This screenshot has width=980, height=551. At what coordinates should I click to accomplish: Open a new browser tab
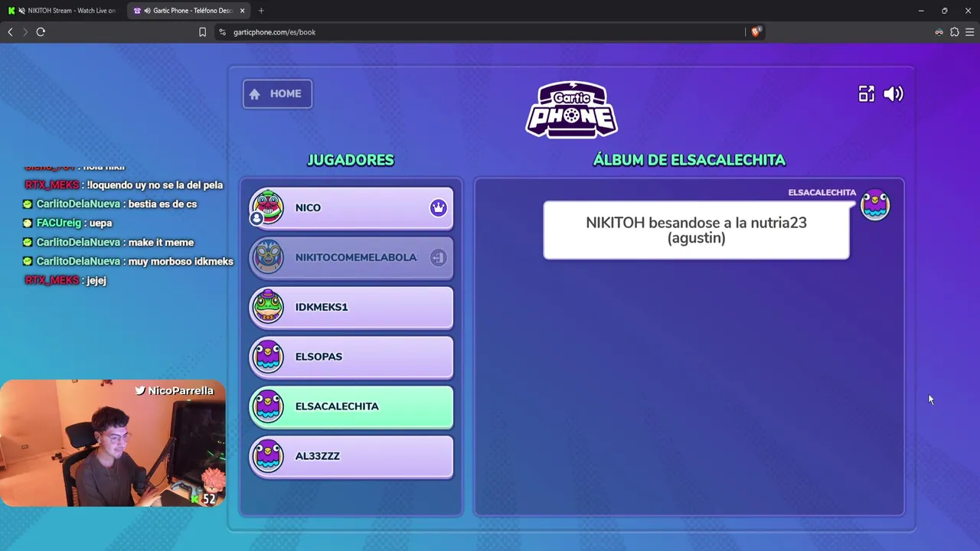coord(261,11)
